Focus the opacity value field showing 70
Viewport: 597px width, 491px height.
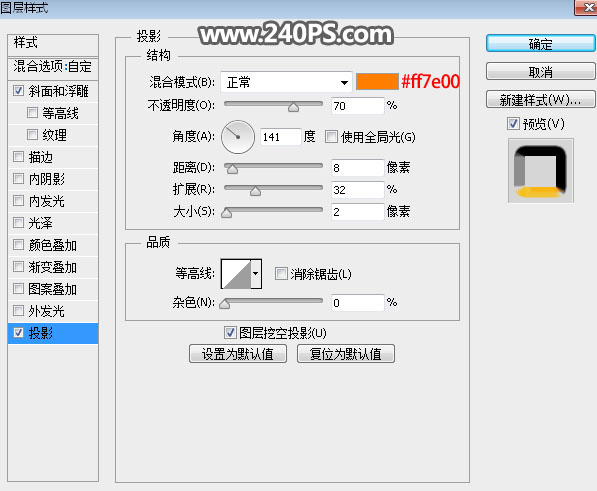[x=358, y=106]
